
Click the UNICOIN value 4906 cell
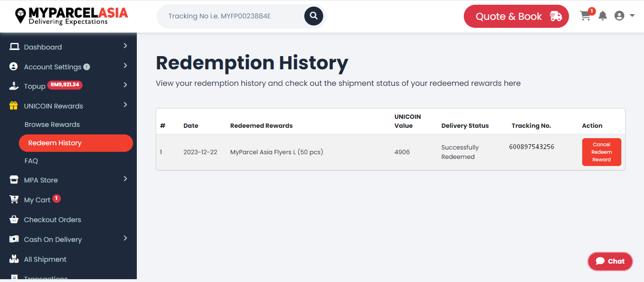tap(402, 152)
